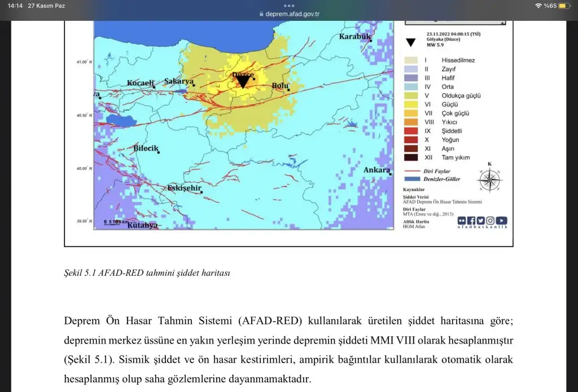
Task: Tap the Flickr icon in map footer
Action: pyautogui.click(x=462, y=221)
